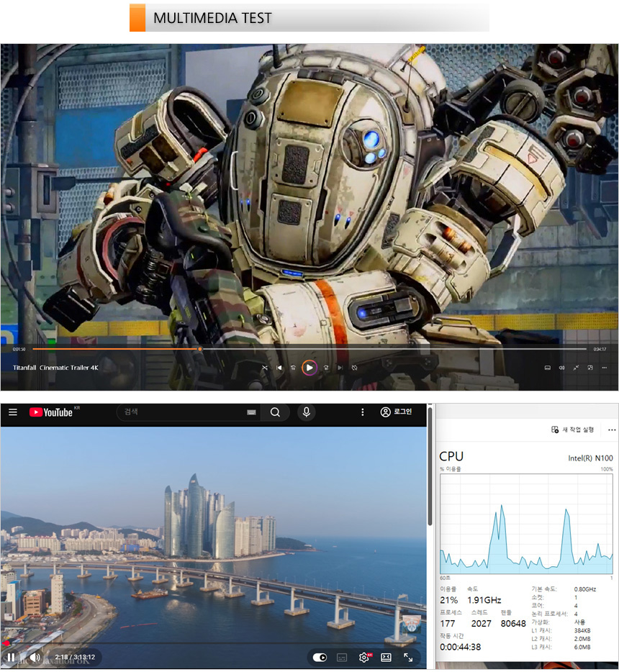Toggle YouTube autoplay switch
This screenshot has height=672, width=619.
pos(320,658)
